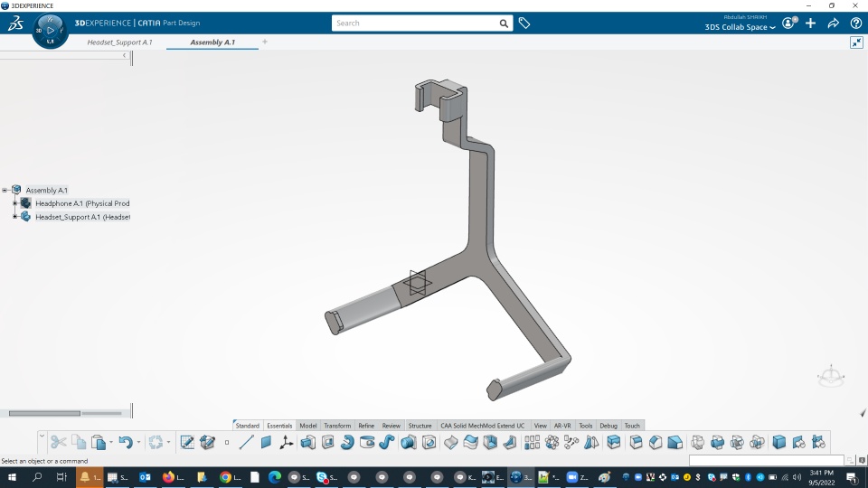Select the Rib sweep tool
The image size is (868, 488).
click(387, 442)
